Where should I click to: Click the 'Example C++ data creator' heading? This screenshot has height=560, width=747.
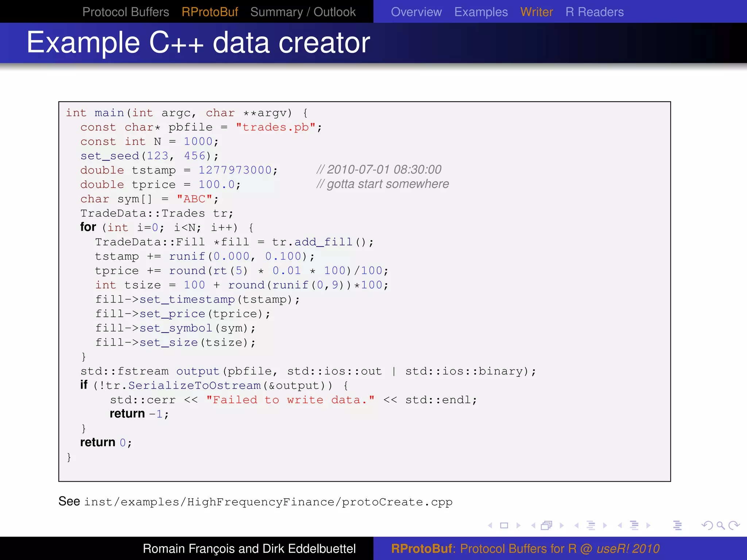(x=198, y=43)
